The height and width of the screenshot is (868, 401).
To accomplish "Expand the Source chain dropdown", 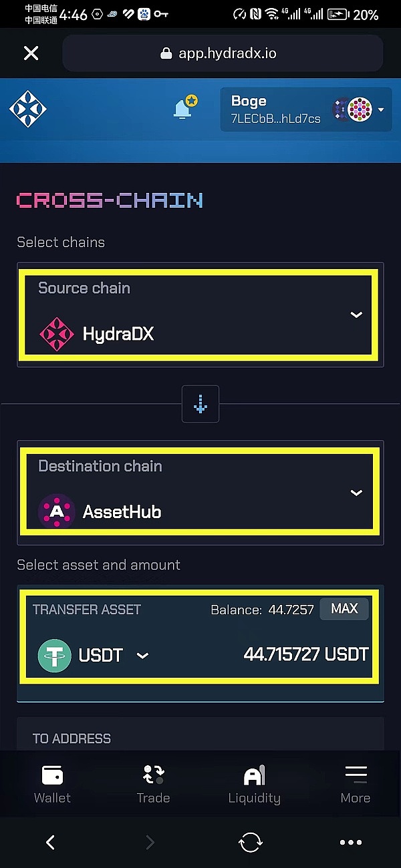I will pos(356,314).
